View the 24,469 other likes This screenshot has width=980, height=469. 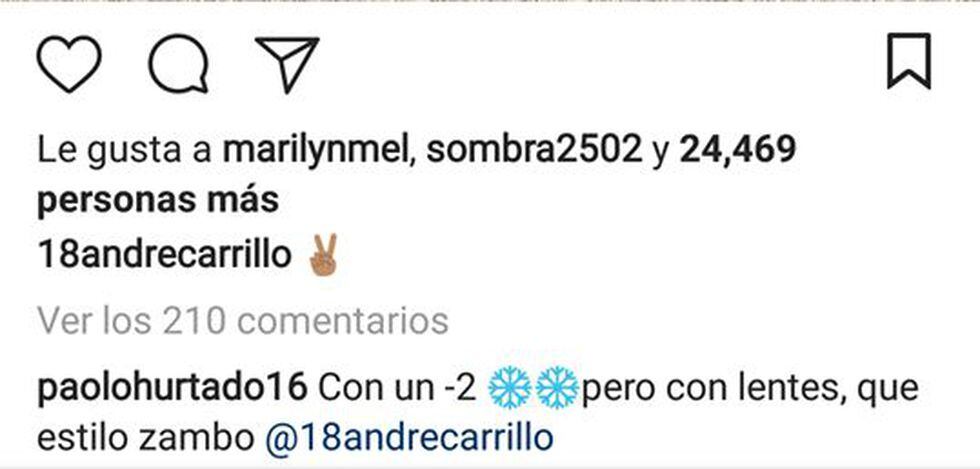pos(738,151)
